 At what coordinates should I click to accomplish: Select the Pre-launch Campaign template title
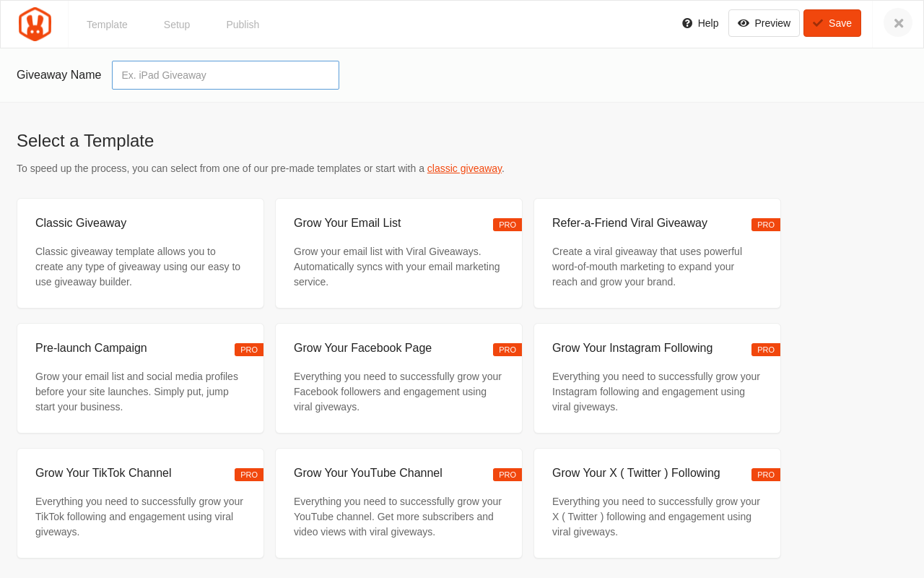point(91,348)
